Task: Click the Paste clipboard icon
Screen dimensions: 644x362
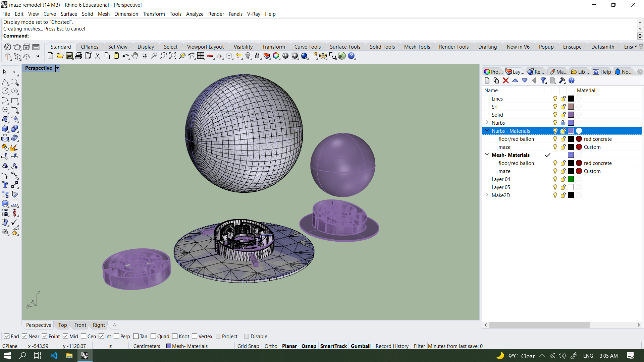Action: 116,56
